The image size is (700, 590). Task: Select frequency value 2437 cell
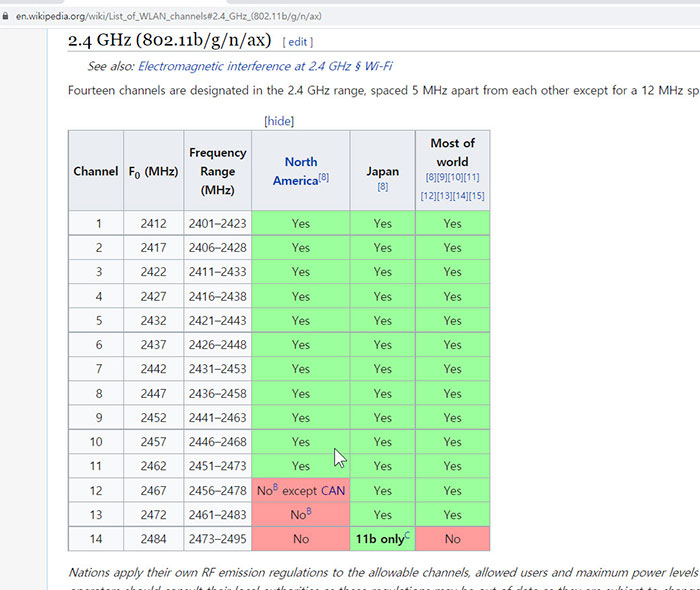click(x=153, y=345)
